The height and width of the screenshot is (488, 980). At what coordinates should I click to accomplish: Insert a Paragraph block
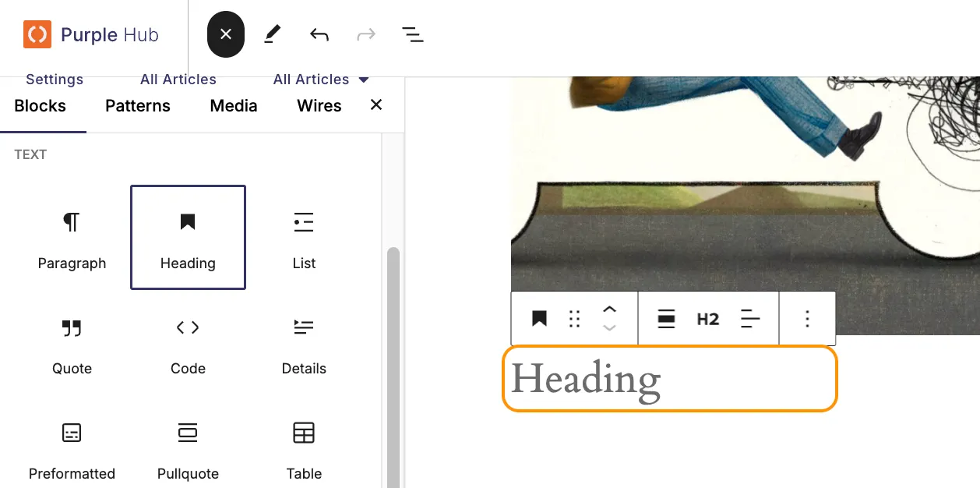[x=72, y=237]
